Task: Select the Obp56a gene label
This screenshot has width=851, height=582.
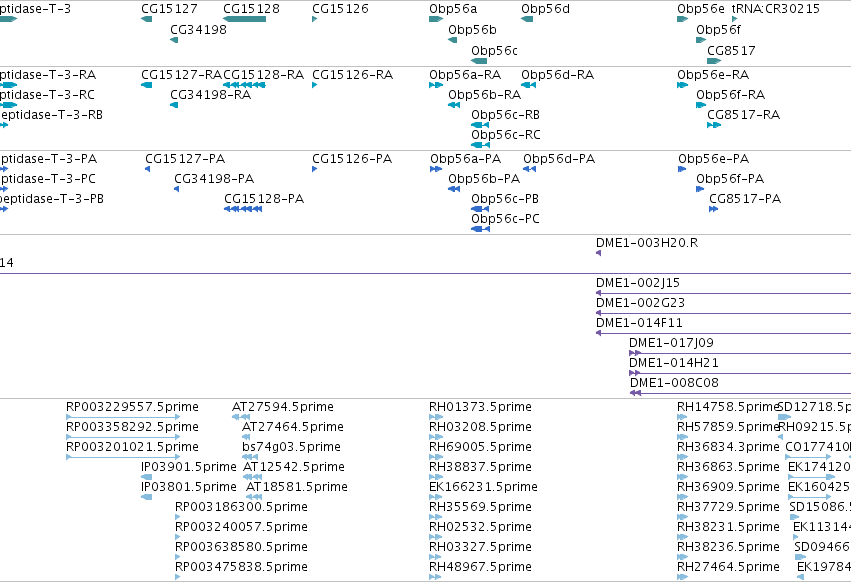Action: pyautogui.click(x=453, y=9)
